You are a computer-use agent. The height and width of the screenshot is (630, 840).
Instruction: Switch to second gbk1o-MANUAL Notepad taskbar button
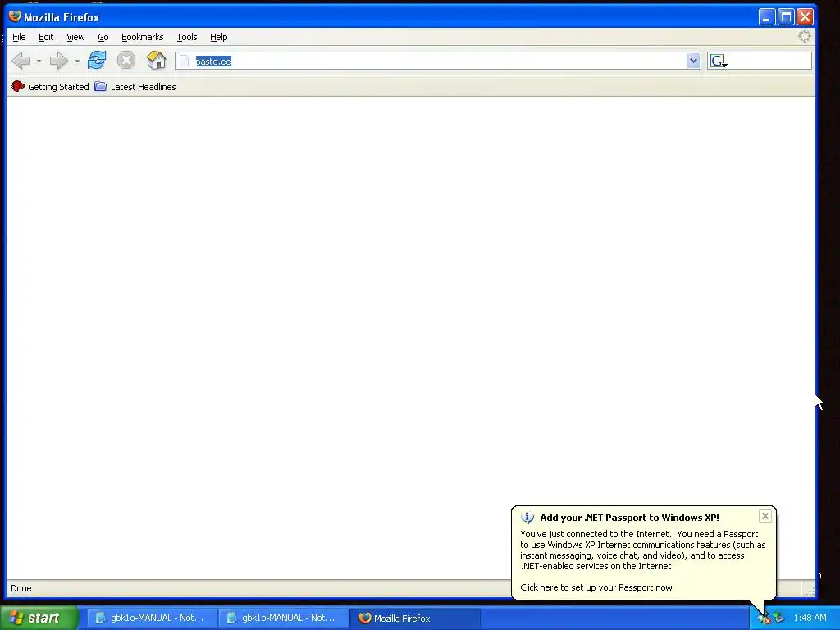click(x=282, y=618)
